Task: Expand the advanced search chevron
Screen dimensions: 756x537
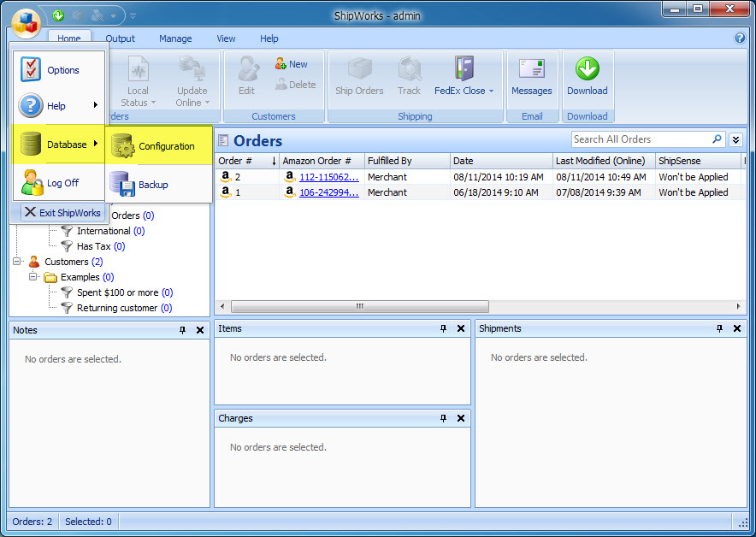Action: pyautogui.click(x=735, y=139)
